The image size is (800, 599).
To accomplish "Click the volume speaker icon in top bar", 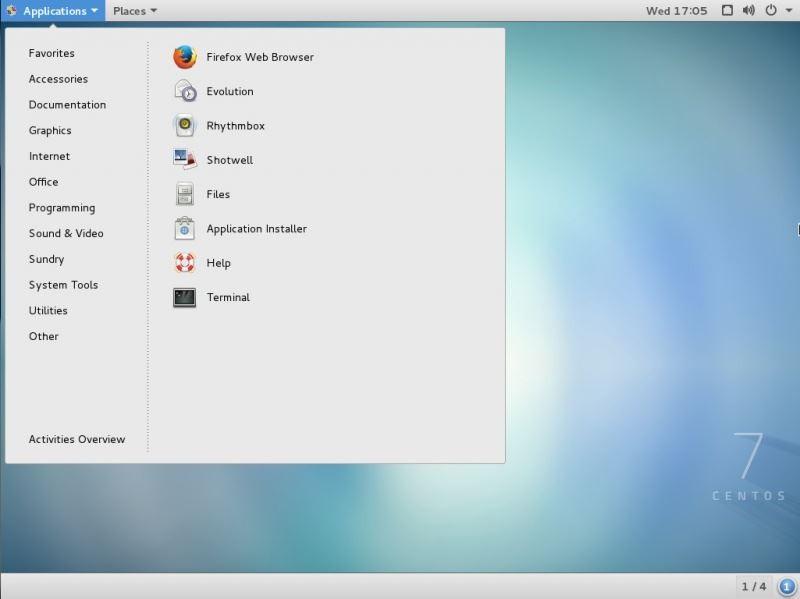I will pos(748,11).
